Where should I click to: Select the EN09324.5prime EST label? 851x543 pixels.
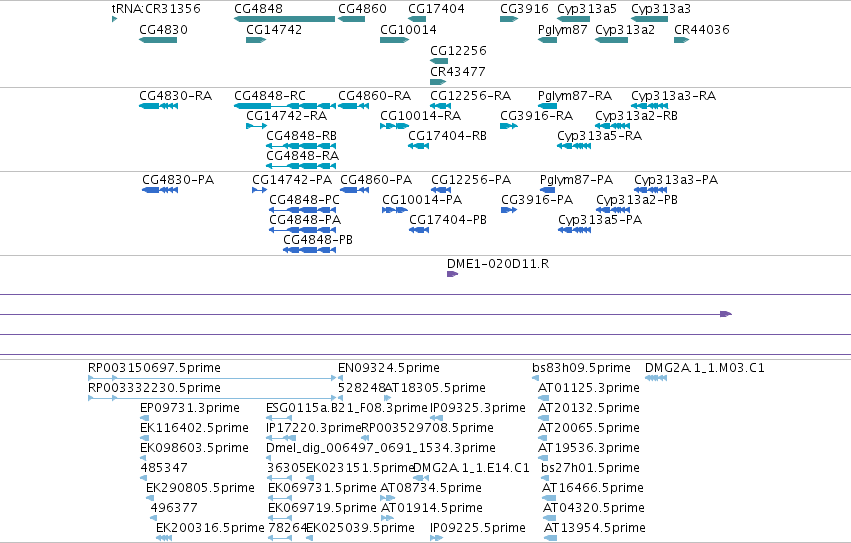tap(389, 368)
